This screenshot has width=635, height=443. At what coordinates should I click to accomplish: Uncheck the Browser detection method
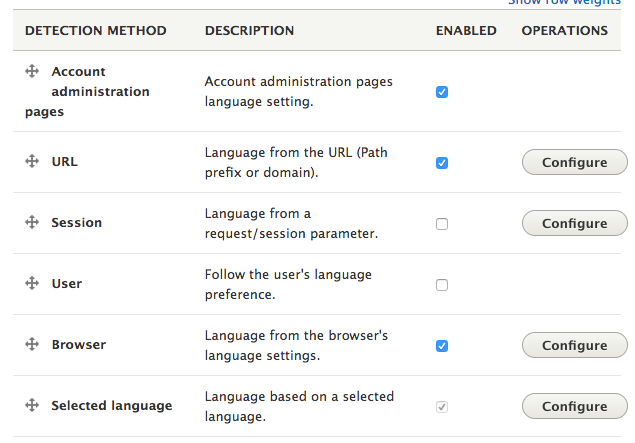[442, 346]
